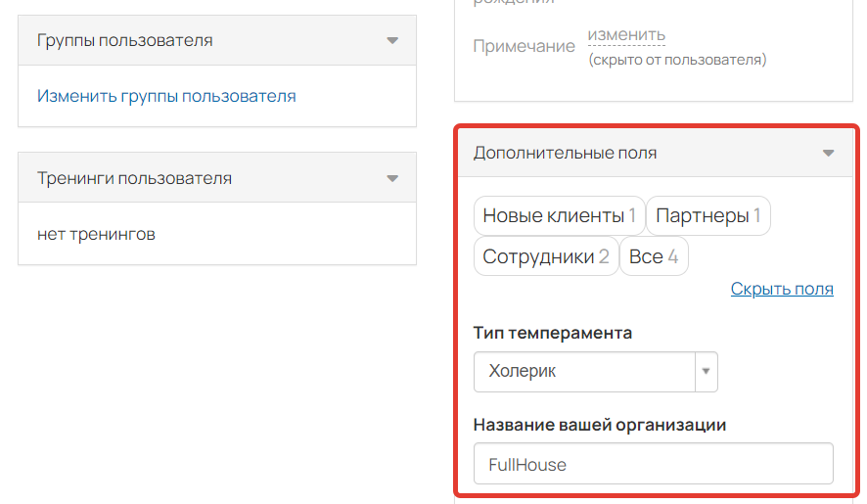The width and height of the screenshot is (867, 504).
Task: Click the Название вашей организации field with FullHouse
Action: (653, 464)
